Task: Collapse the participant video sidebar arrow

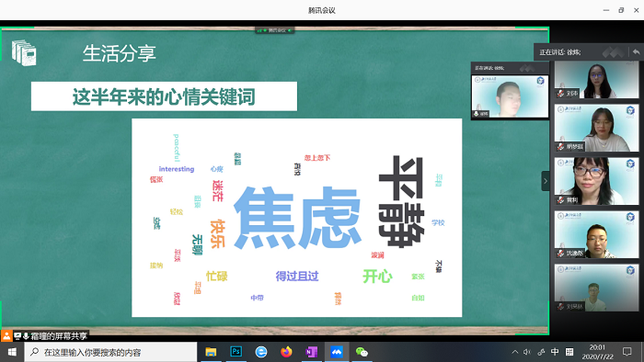Action: tap(546, 181)
